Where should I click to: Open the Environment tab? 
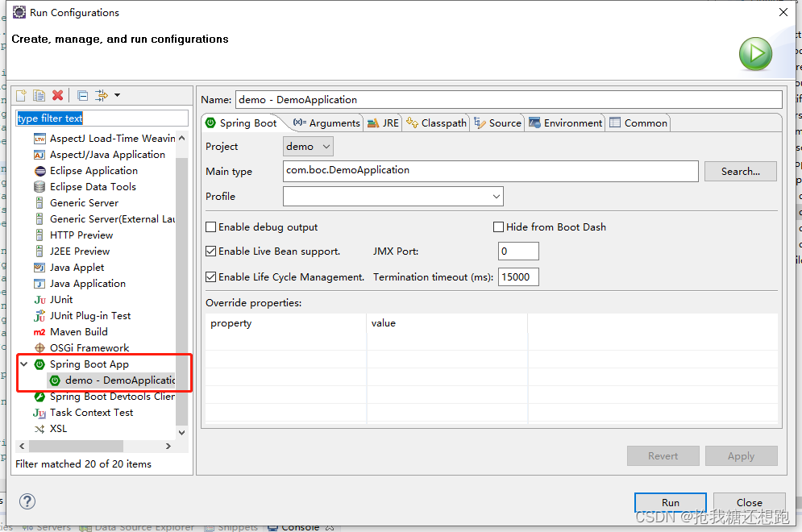click(565, 123)
